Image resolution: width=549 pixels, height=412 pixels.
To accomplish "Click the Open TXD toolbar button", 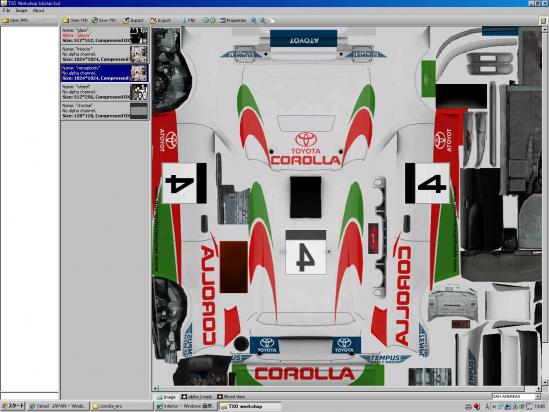I will (75, 21).
